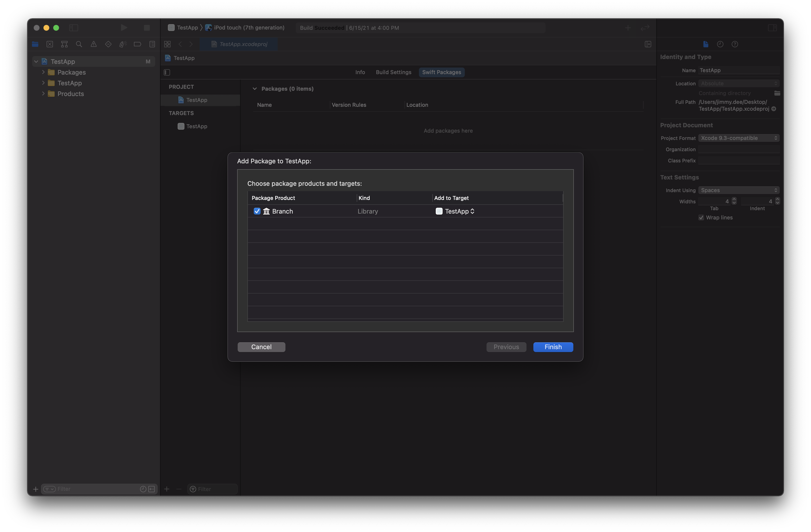Image resolution: width=811 pixels, height=532 pixels.
Task: Go forward with the editor forward arrow
Action: [x=191, y=44]
